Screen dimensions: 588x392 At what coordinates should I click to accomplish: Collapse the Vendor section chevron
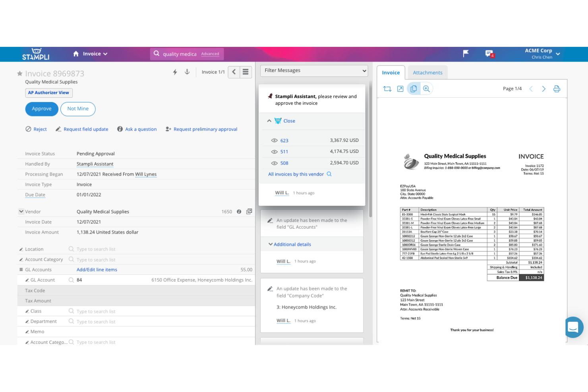tap(21, 211)
